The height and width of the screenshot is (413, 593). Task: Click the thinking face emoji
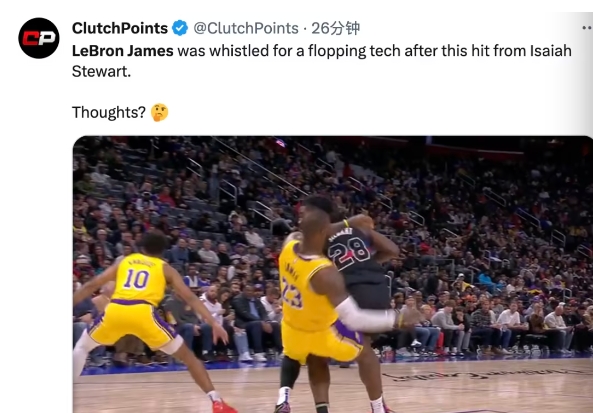coord(159,112)
